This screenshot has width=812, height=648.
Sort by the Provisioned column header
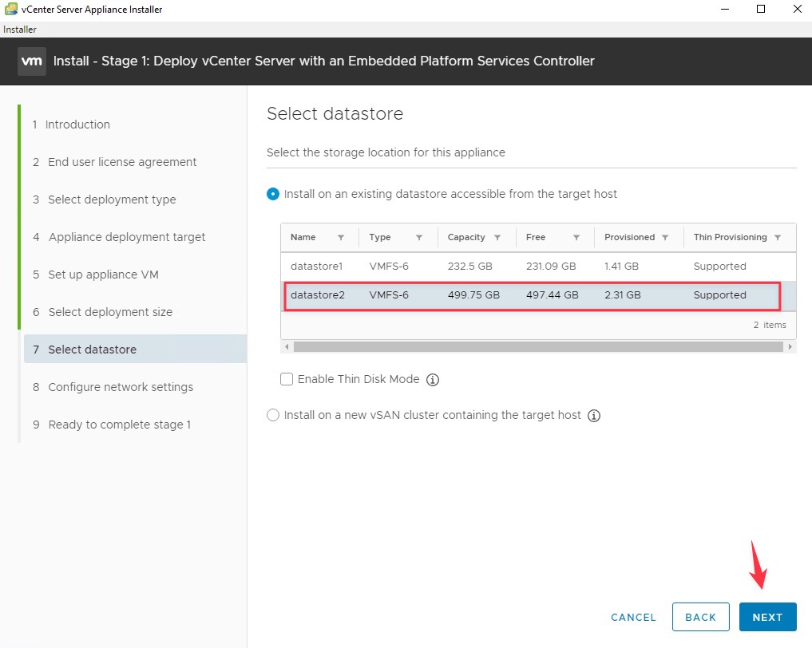[x=629, y=237]
